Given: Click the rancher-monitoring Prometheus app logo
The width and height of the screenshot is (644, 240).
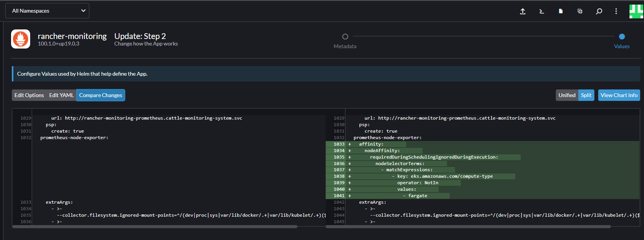Looking at the screenshot, I should click(x=21, y=39).
